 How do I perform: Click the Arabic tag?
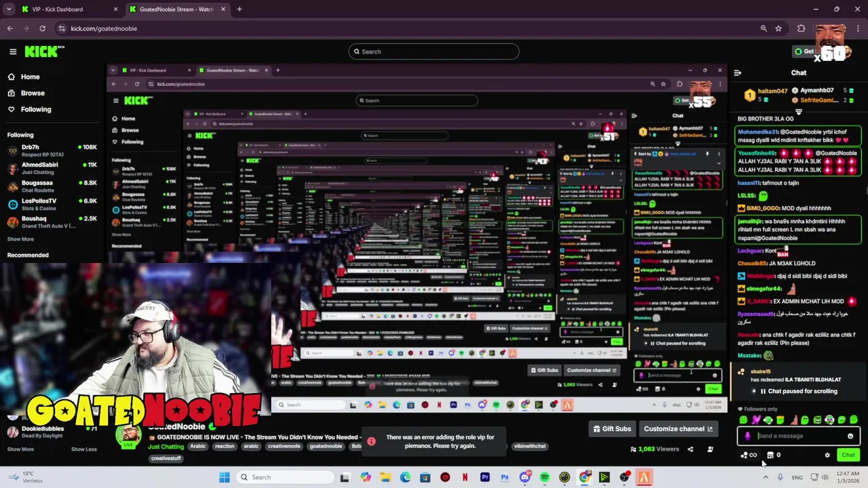(x=198, y=447)
